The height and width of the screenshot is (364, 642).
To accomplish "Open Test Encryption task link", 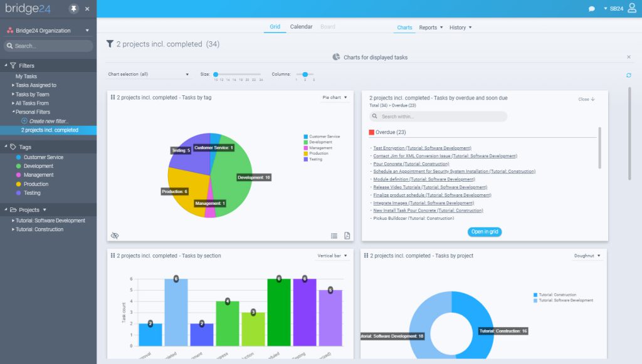I will 422,148.
